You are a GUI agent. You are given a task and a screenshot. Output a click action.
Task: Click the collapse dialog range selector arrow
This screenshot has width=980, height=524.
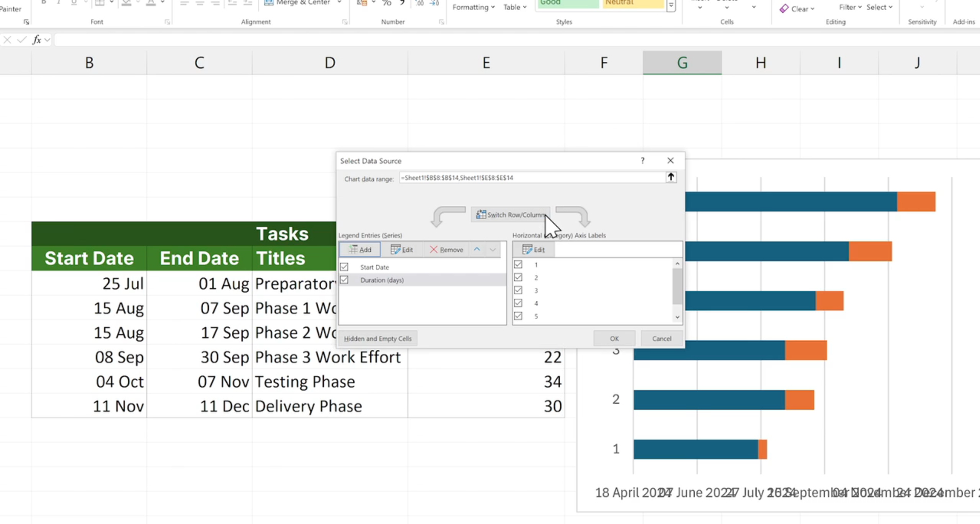(x=671, y=177)
